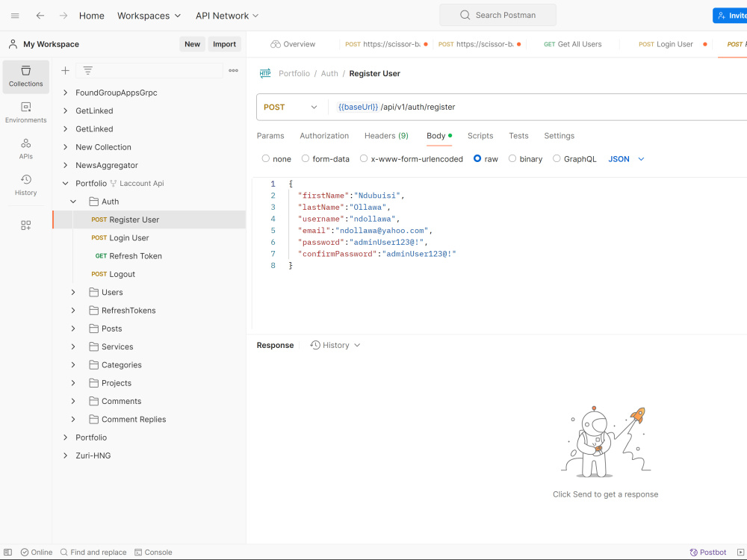Open the APIs sidebar panel
747x560 pixels.
pyautogui.click(x=25, y=149)
